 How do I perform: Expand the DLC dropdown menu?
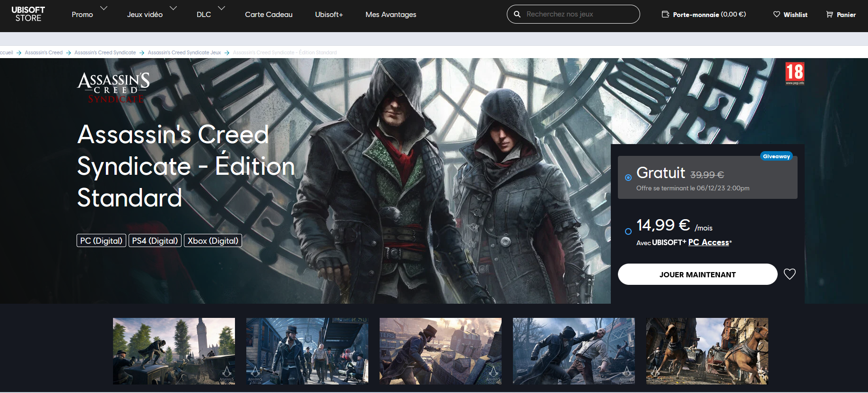210,14
